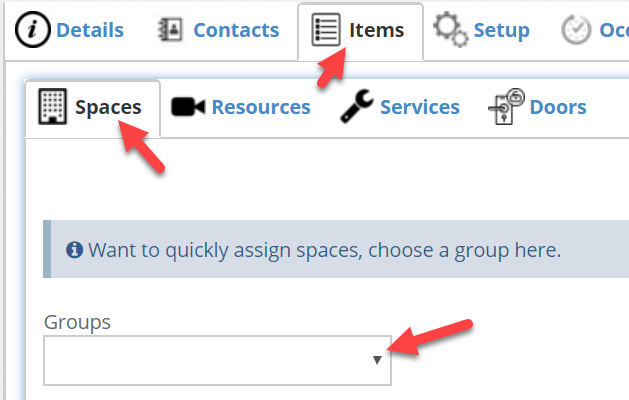
Task: Click the Items list icon
Action: (326, 30)
